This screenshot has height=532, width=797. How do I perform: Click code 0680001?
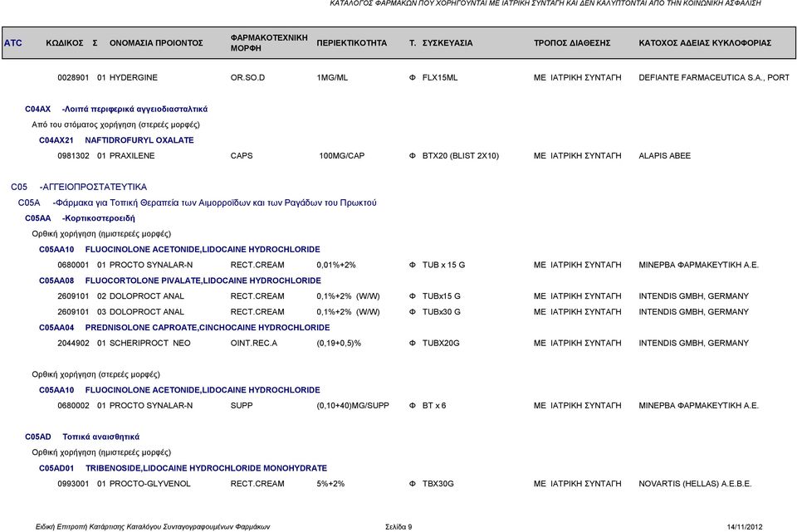(x=73, y=266)
